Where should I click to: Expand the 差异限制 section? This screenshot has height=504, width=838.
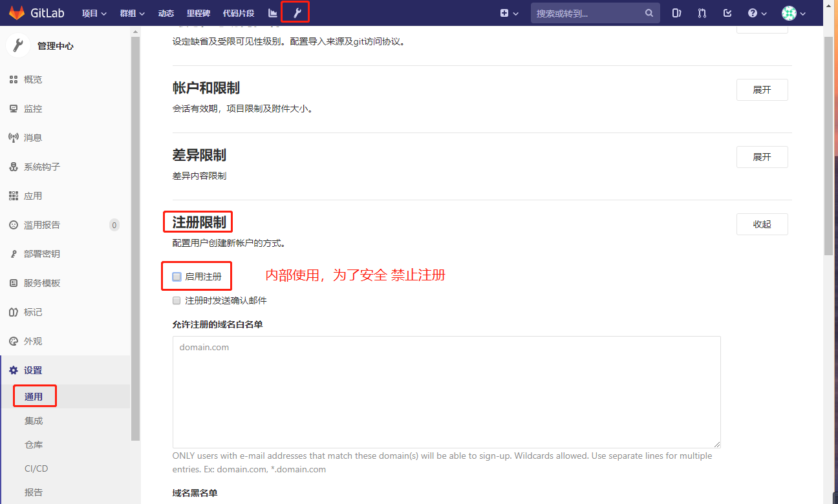tap(762, 157)
